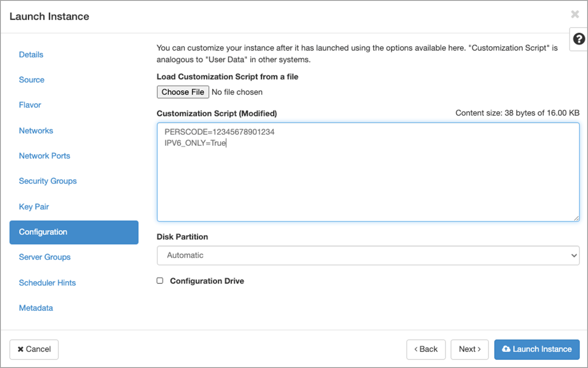Enable the Configuration Drive checkbox
The image size is (588, 368).
pyautogui.click(x=160, y=281)
